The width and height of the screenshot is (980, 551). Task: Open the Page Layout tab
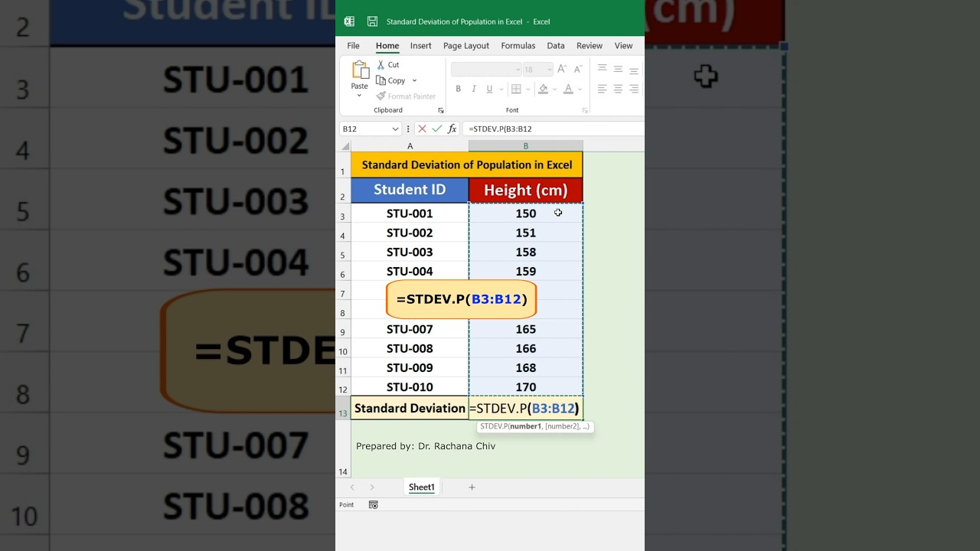(466, 46)
